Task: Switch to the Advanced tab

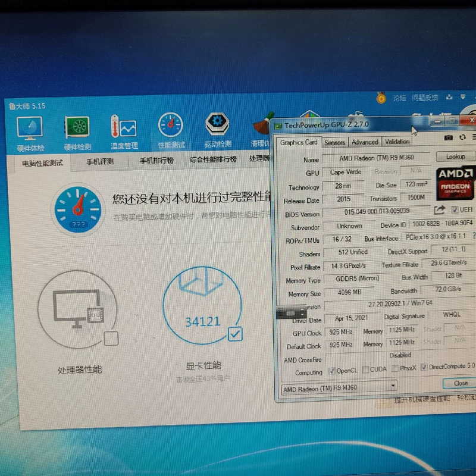Action: coord(365,142)
